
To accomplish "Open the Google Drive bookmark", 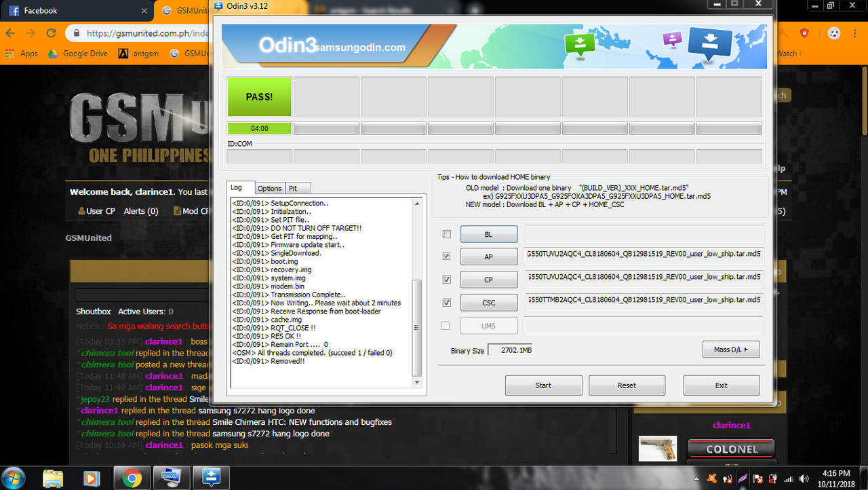I will 78,54.
